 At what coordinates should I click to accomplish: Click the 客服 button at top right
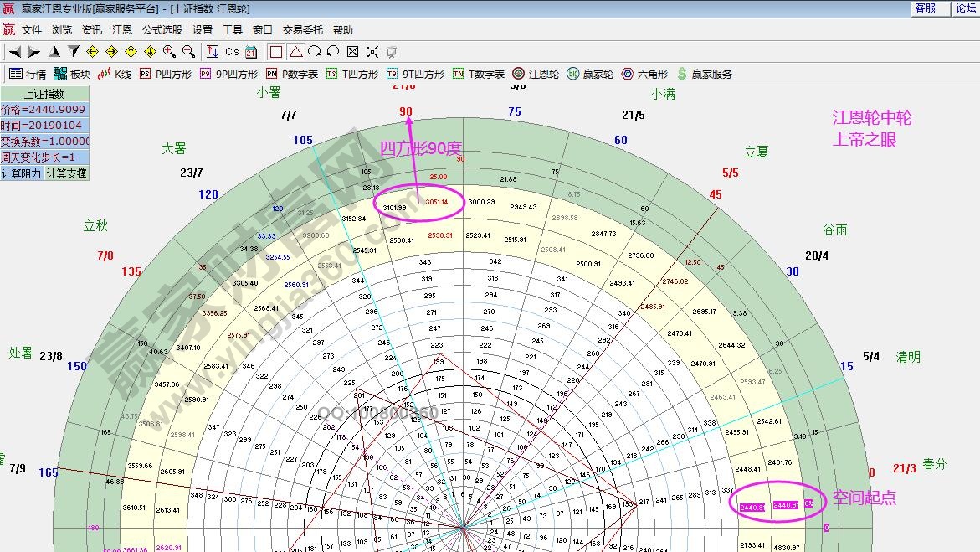pos(925,8)
